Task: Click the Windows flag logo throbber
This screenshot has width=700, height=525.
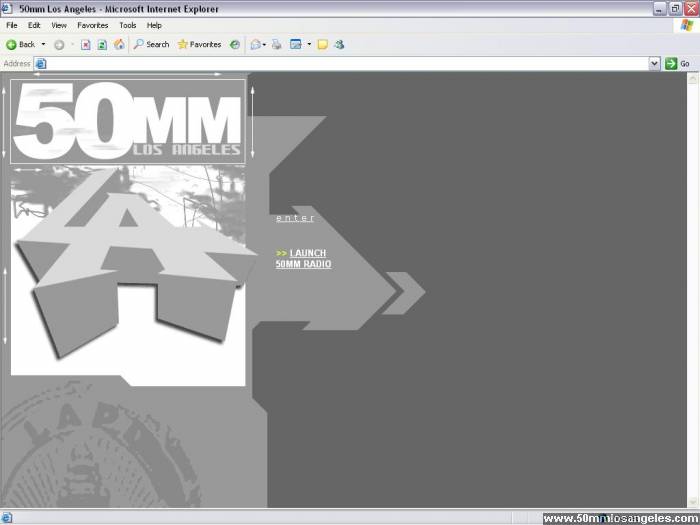Action: (x=687, y=25)
